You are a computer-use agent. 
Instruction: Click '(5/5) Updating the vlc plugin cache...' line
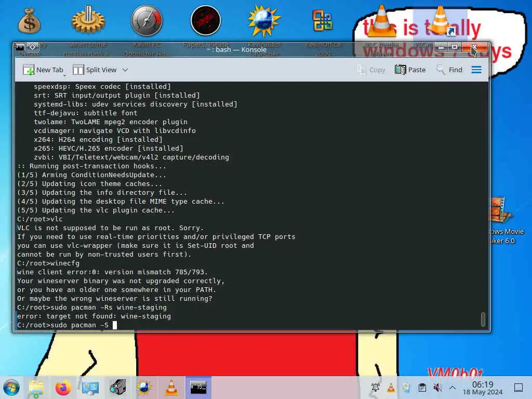click(96, 210)
